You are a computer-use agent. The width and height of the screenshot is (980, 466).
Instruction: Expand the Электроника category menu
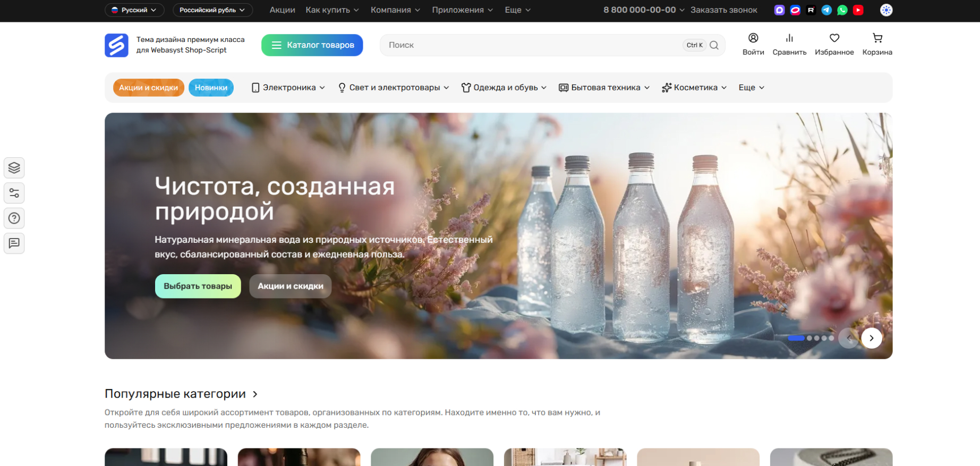click(x=288, y=88)
